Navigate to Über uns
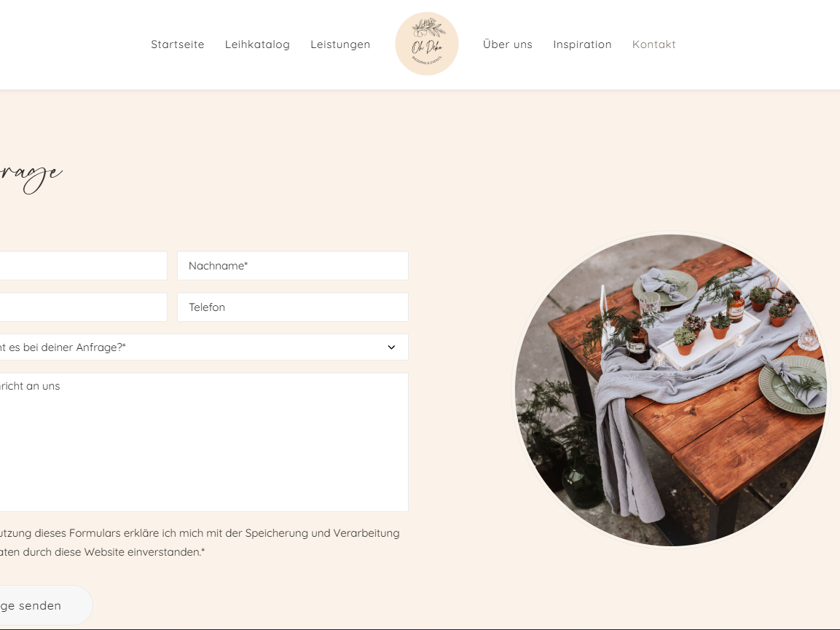 pos(507,44)
